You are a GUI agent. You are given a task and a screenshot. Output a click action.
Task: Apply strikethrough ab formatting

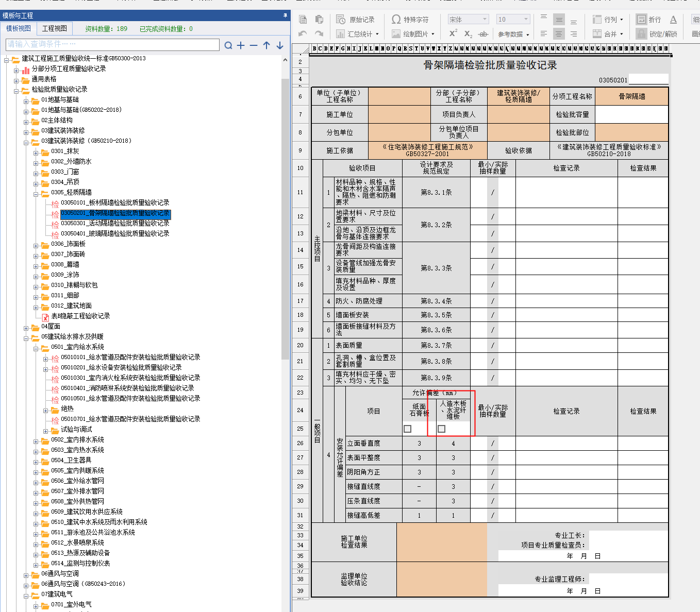[483, 34]
